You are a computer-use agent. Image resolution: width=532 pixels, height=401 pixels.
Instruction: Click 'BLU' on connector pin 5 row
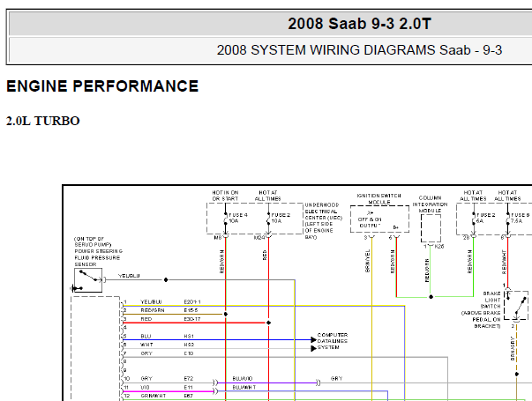[x=146, y=337]
